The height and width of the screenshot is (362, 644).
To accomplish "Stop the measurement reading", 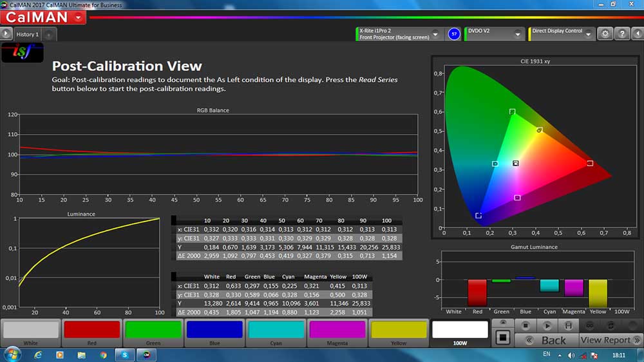I will click(526, 325).
